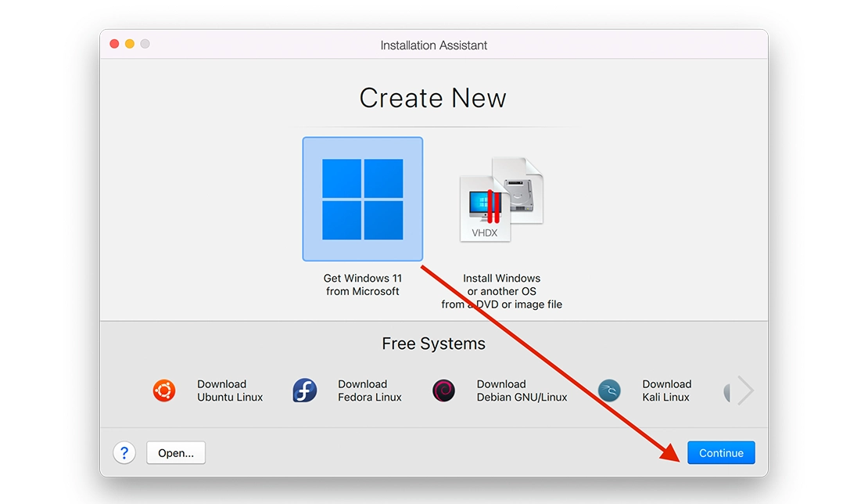
Task: Close the Installation Assistant window
Action: point(114,44)
